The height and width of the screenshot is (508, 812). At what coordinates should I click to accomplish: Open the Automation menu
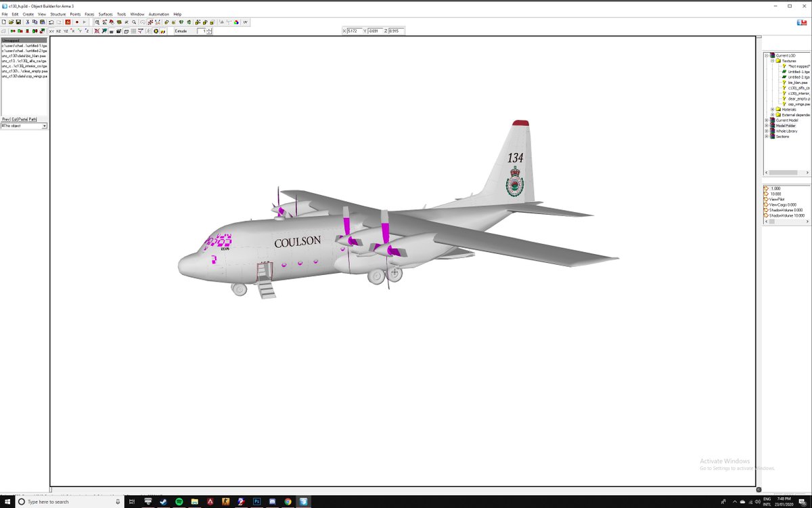[159, 14]
